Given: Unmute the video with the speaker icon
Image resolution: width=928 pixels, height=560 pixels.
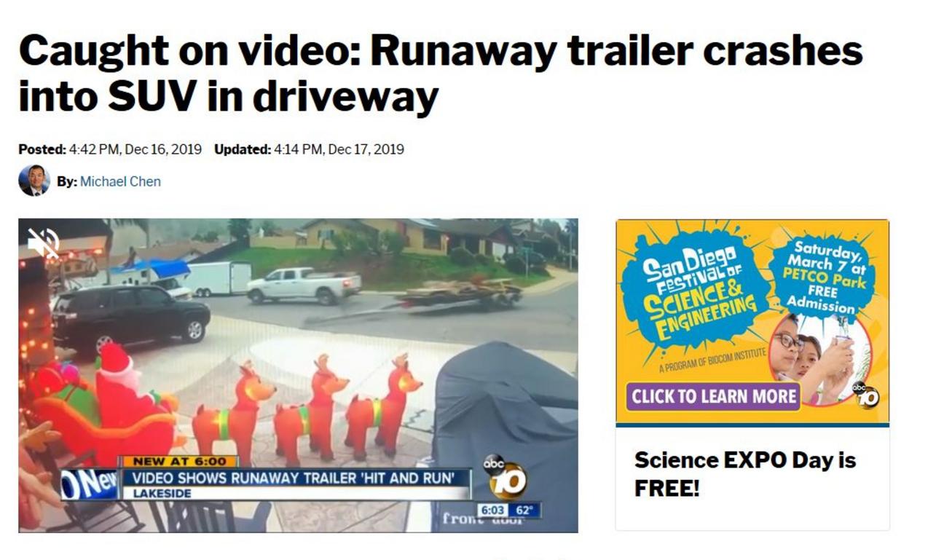Looking at the screenshot, I should point(43,242).
